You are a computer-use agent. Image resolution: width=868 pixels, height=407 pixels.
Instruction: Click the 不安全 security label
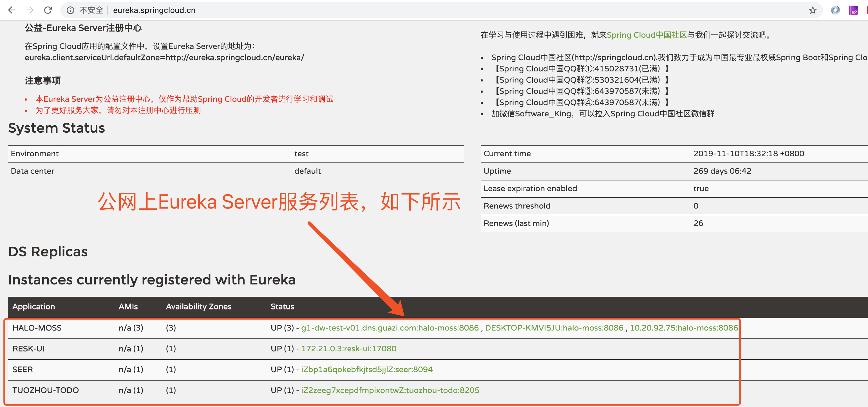91,10
